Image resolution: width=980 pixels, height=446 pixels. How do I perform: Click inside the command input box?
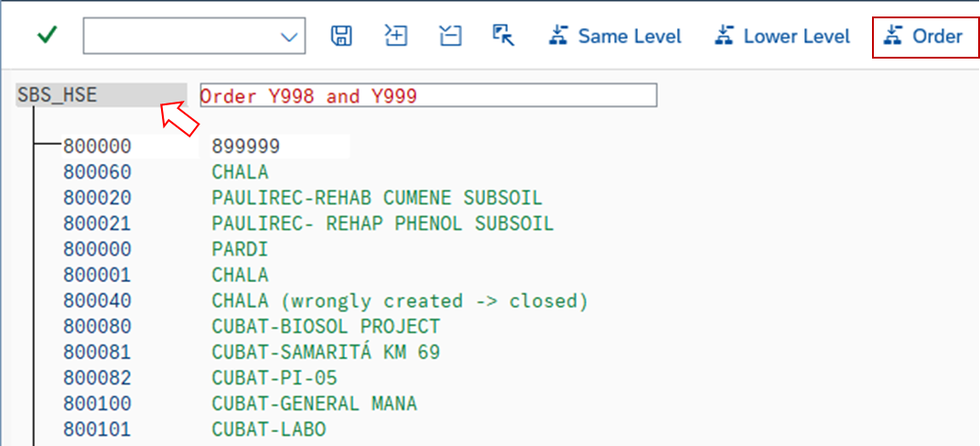coord(179,37)
